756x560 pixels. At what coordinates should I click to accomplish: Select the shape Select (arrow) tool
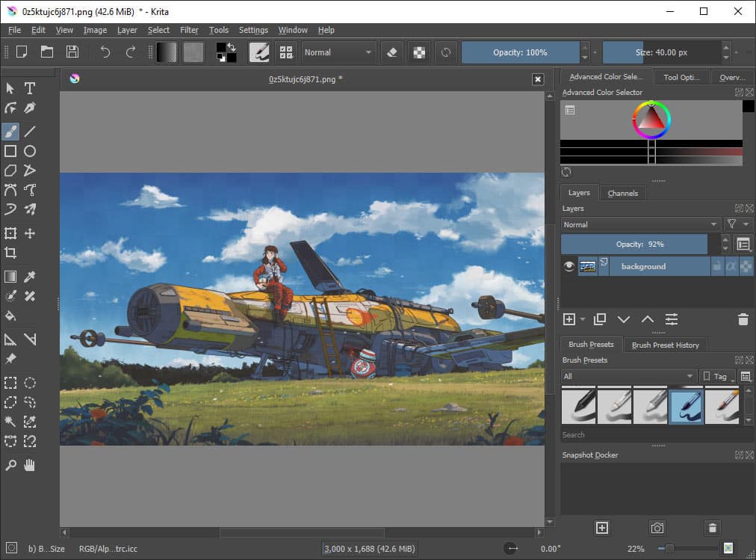click(10, 88)
